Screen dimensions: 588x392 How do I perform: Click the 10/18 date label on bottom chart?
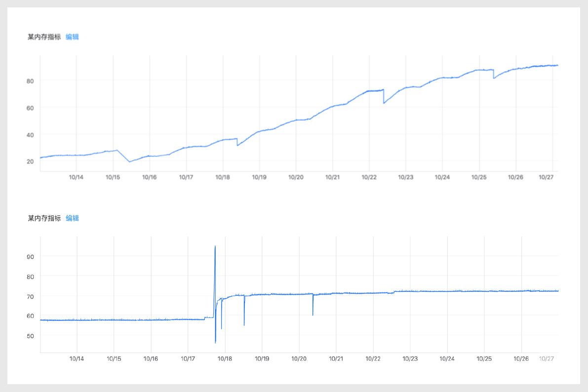[225, 359]
